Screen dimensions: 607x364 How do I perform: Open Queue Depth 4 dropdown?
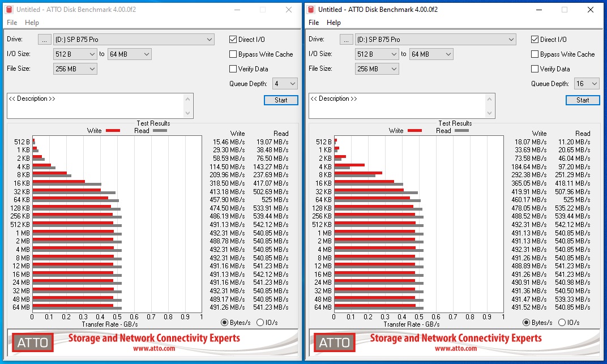tap(285, 84)
